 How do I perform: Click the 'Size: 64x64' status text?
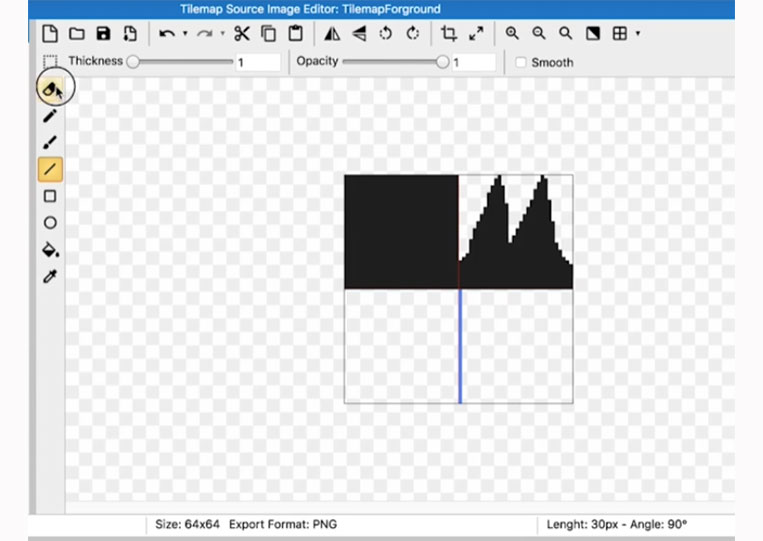pos(187,524)
